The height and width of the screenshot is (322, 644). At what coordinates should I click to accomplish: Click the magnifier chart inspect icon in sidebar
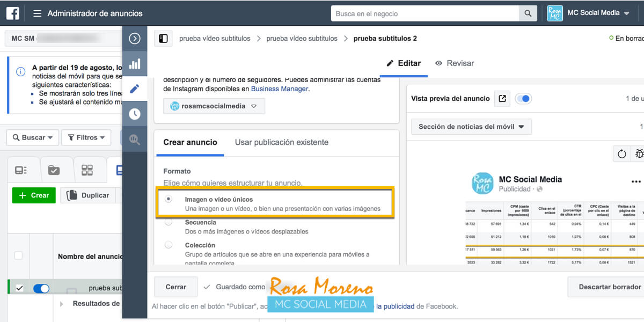click(135, 139)
